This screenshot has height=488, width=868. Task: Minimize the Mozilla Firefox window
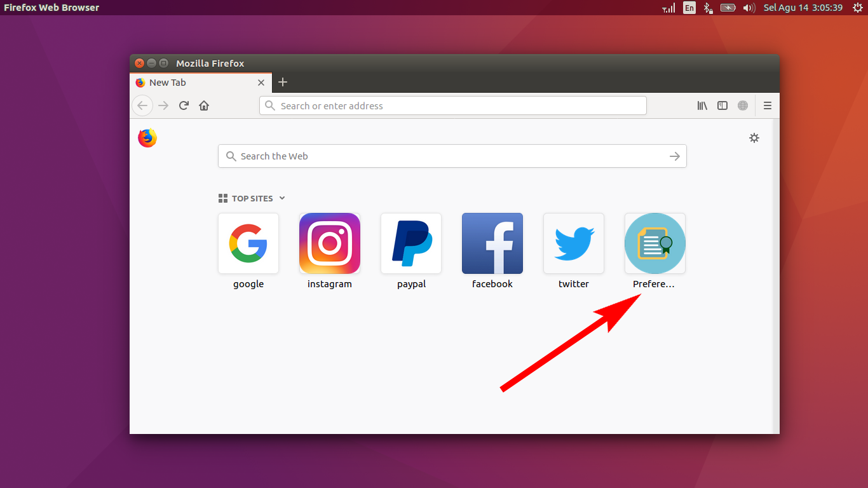pyautogui.click(x=151, y=63)
